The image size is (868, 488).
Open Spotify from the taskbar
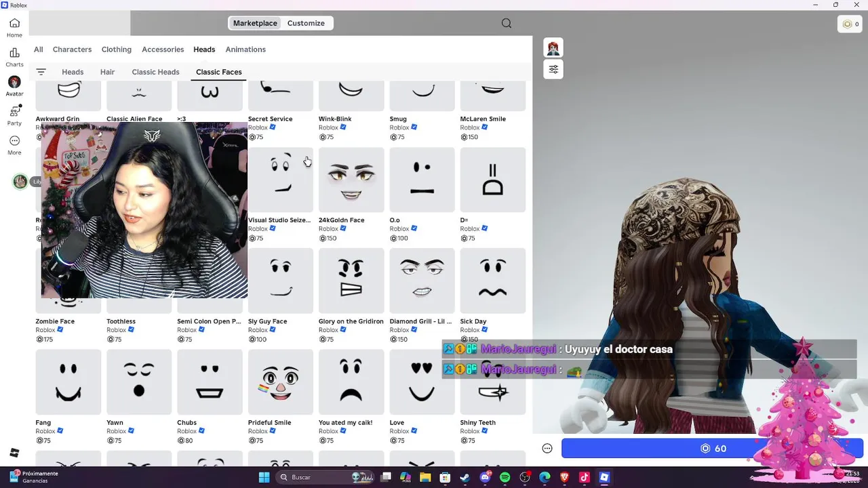point(505,477)
